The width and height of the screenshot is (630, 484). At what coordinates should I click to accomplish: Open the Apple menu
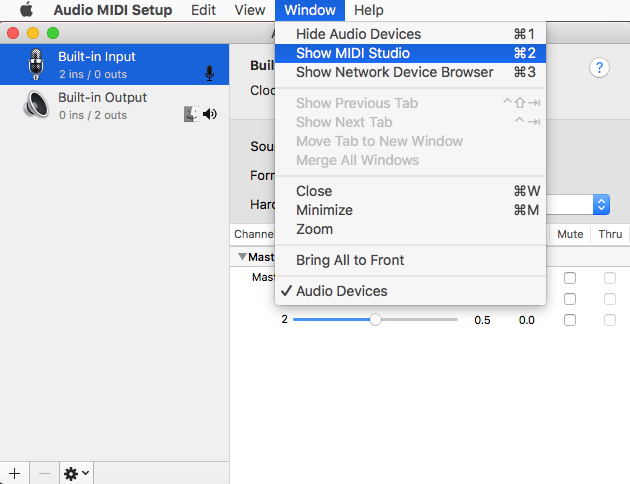click(27, 10)
